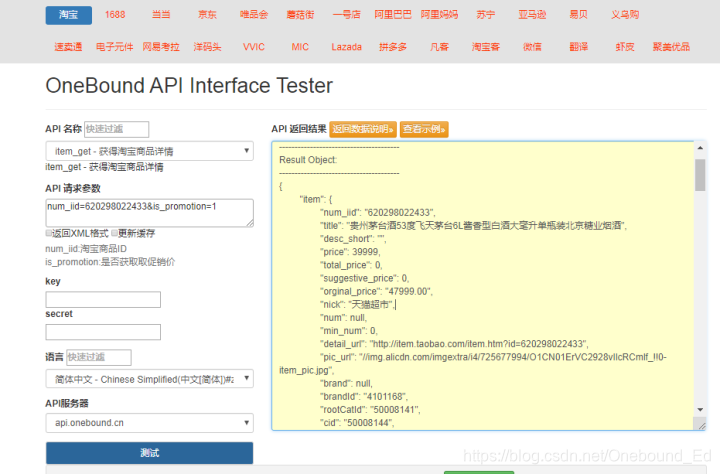
Task: Click the result textarea resize handle
Action: [x=701, y=425]
